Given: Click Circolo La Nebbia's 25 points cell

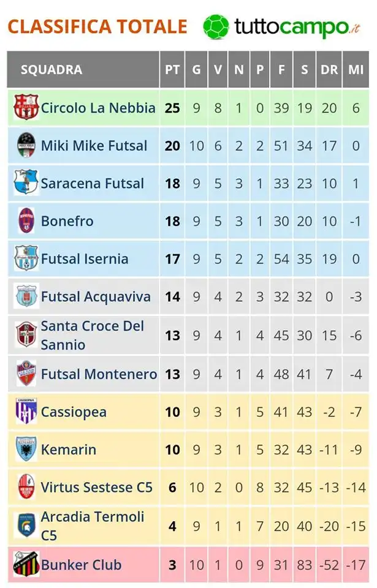Looking at the screenshot, I should pyautogui.click(x=172, y=108).
